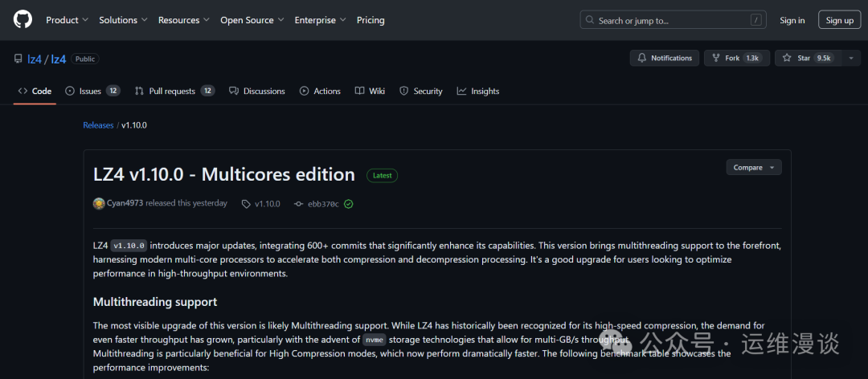Viewport: 868px width, 379px height.
Task: Switch to the Issues tab
Action: (92, 92)
